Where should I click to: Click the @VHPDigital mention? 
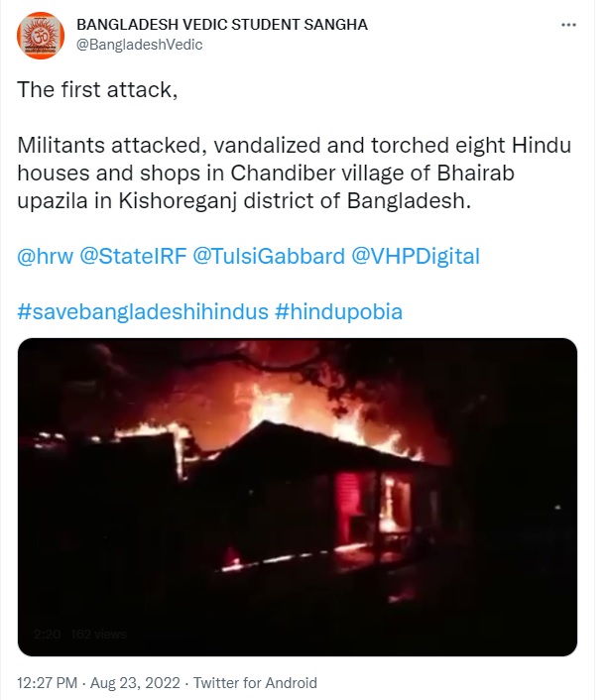[x=416, y=256]
